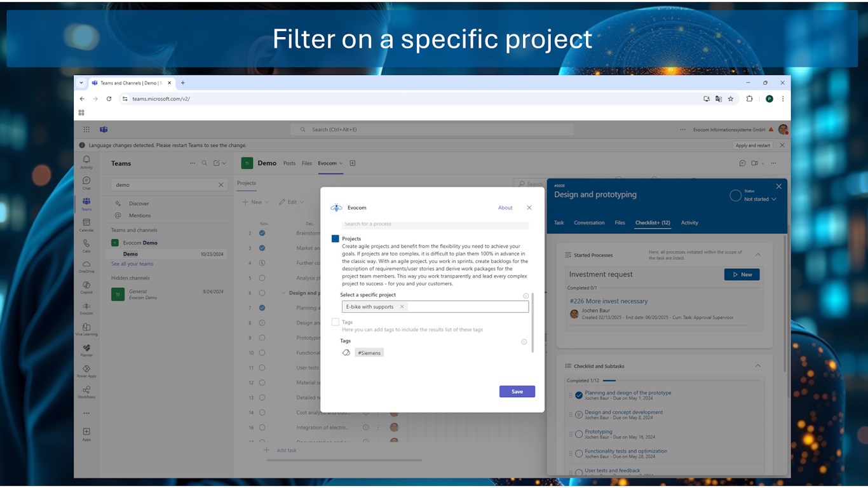Click the translate page icon in address bar

(x=719, y=99)
